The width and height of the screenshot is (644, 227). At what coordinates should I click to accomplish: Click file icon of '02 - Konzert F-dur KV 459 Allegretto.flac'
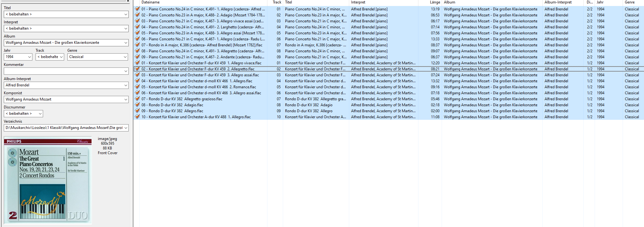pyautogui.click(x=137, y=69)
